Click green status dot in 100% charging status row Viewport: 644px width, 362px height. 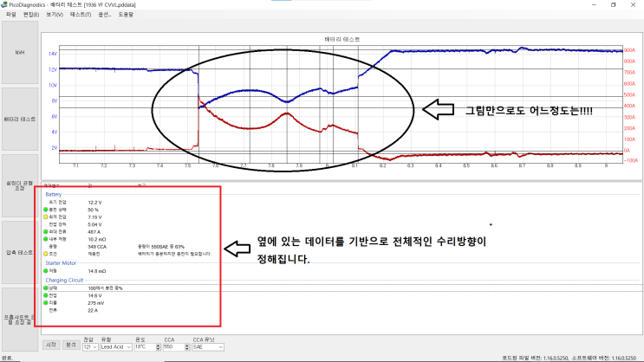[46, 288]
